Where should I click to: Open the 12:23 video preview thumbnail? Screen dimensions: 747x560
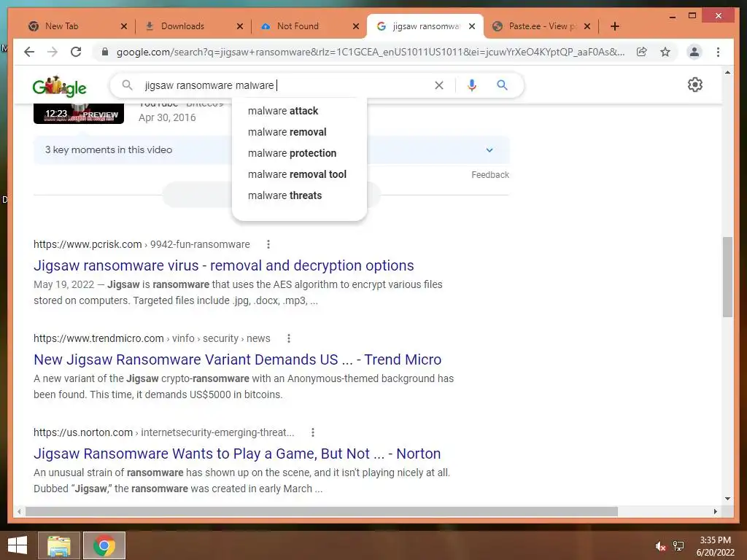[79, 113]
